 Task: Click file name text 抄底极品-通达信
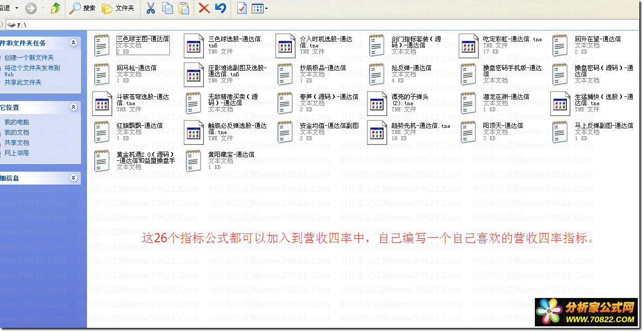[x=323, y=68]
